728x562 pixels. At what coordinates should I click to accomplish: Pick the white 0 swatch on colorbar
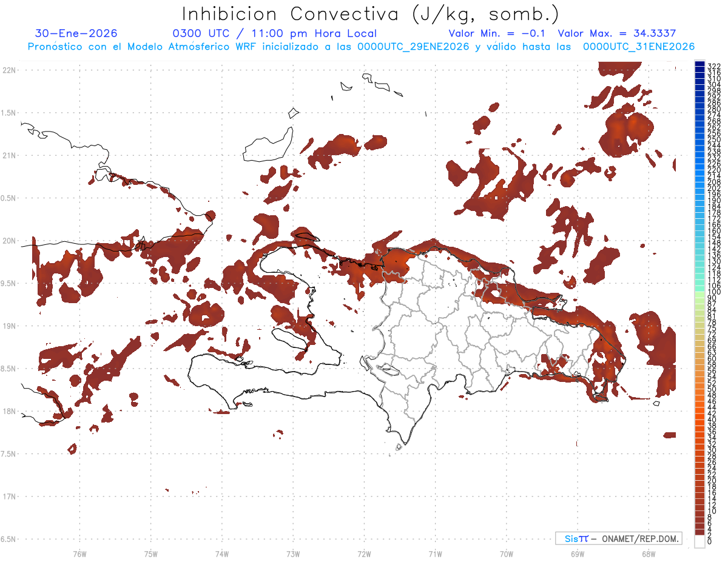699,541
